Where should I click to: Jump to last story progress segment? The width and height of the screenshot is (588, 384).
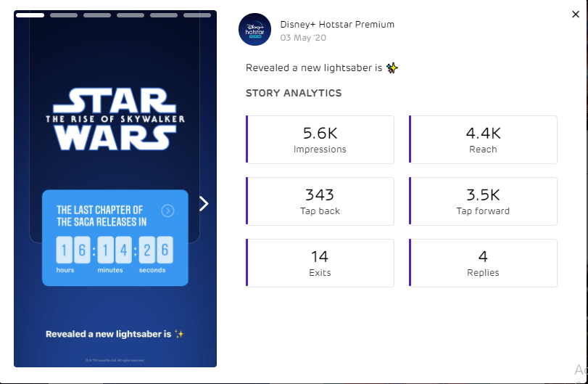click(x=197, y=15)
